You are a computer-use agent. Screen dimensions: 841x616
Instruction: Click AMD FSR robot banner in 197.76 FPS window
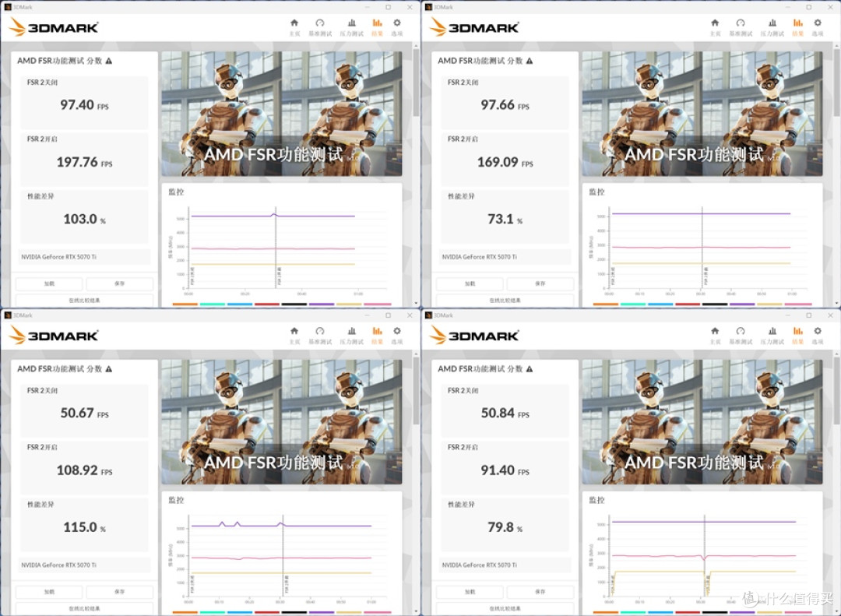click(282, 114)
